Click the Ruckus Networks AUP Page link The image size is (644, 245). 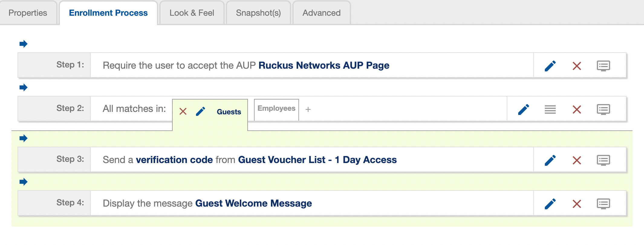(x=324, y=65)
